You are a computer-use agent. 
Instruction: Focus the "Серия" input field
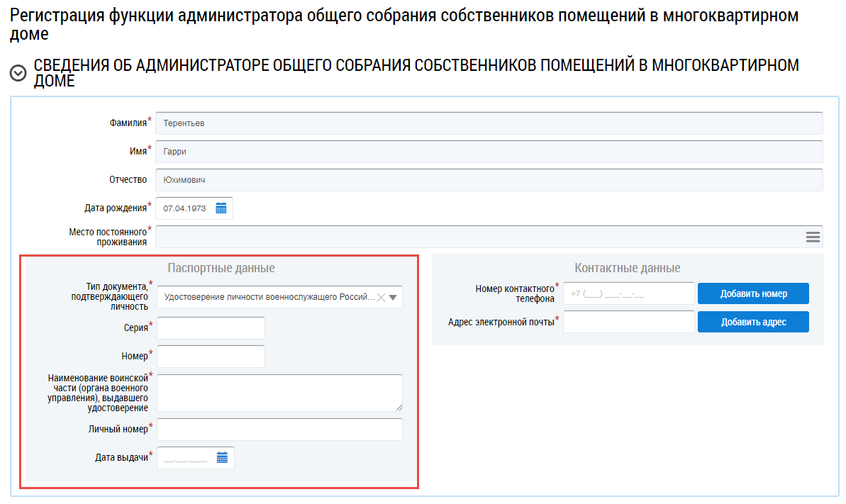(211, 328)
